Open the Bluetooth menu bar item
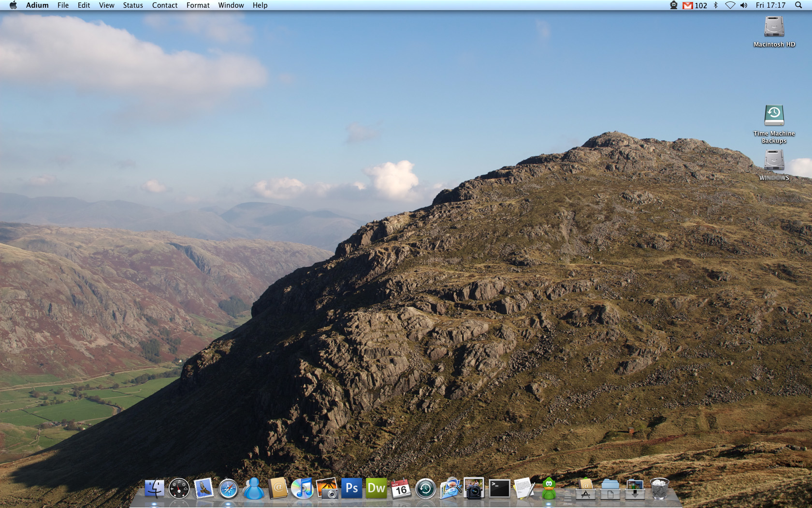 coord(716,5)
